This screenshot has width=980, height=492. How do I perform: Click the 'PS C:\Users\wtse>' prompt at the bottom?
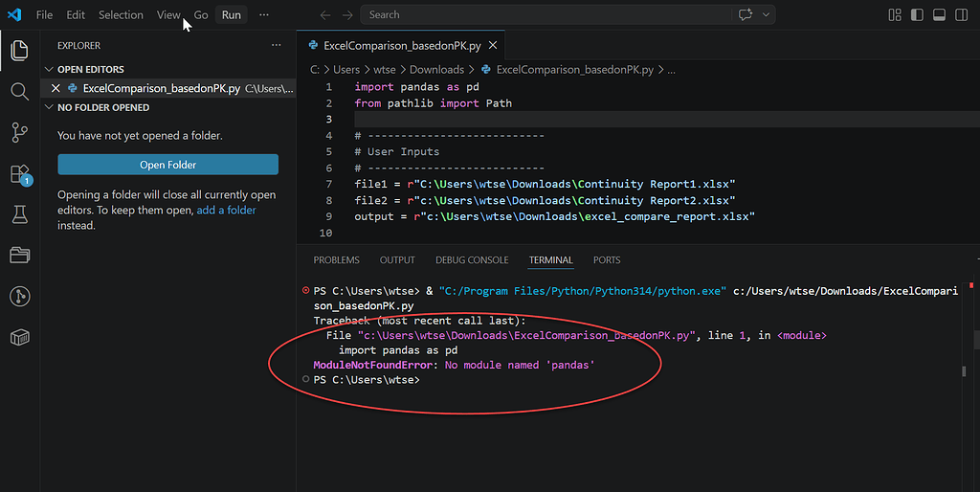point(367,380)
